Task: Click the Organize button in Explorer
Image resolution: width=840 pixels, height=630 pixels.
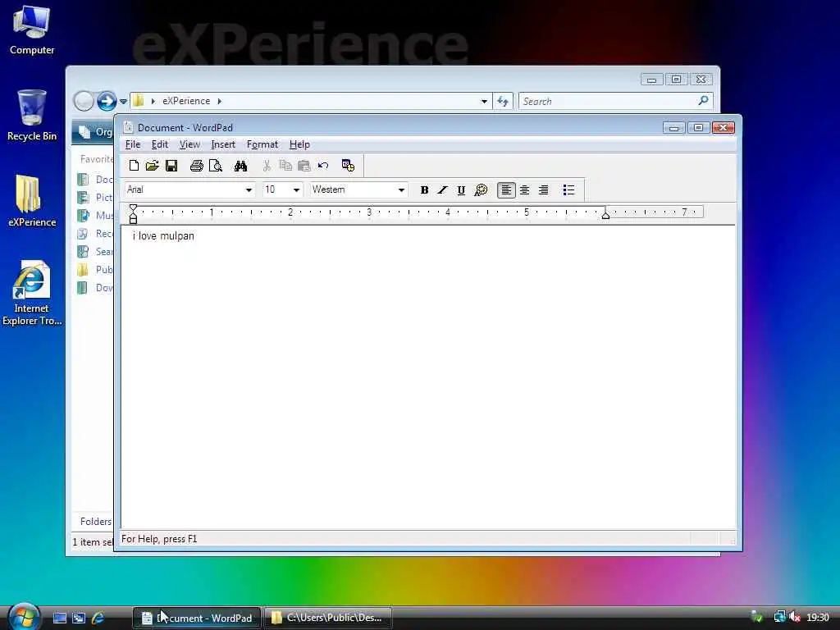Action: [x=95, y=132]
